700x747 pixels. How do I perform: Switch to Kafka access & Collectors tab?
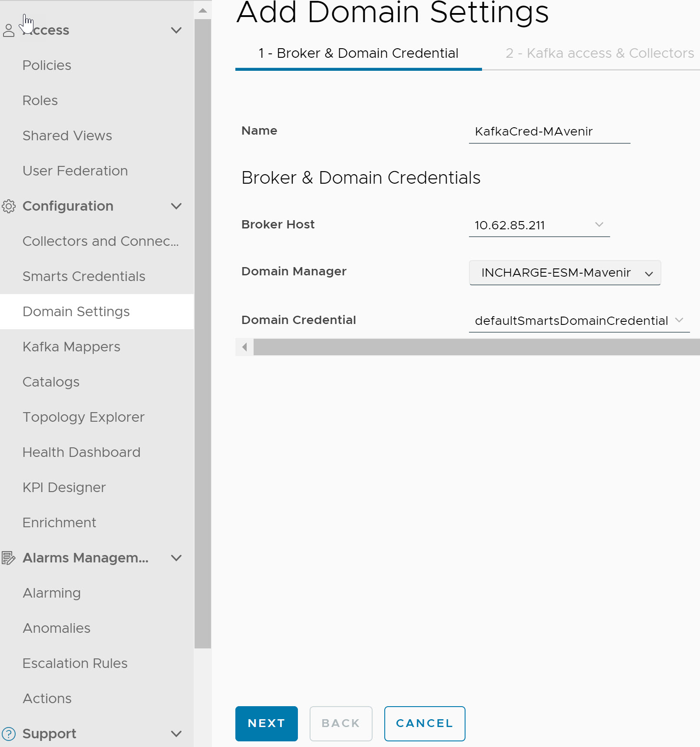(x=599, y=53)
